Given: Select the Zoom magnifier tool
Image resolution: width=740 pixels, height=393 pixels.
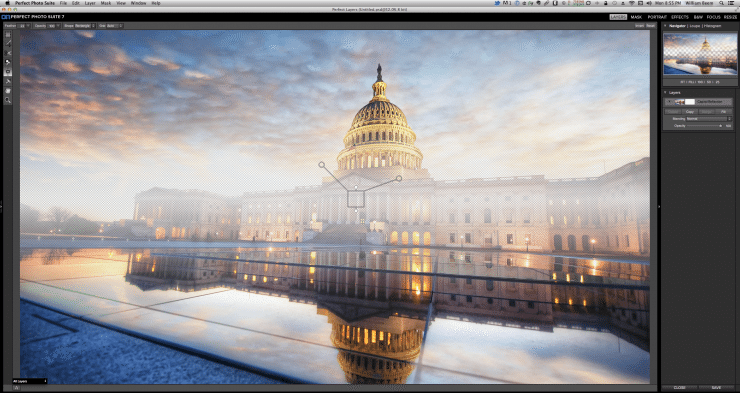Looking at the screenshot, I should coord(8,100).
